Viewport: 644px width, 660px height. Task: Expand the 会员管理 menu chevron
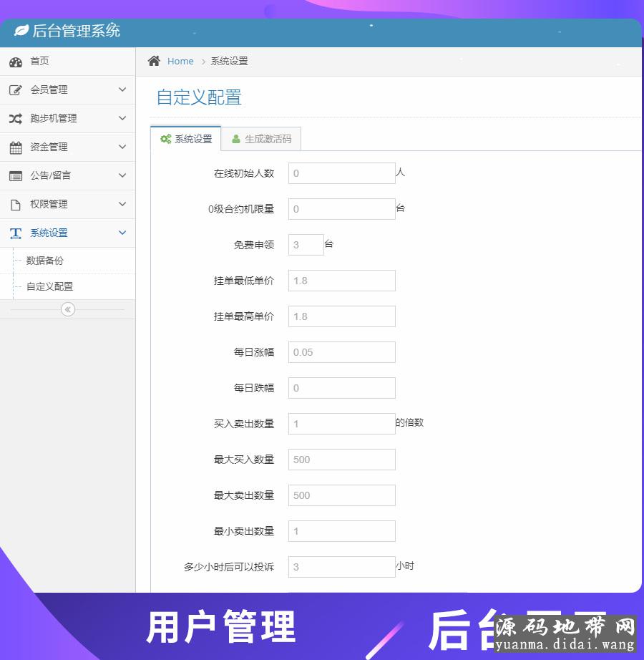(x=122, y=89)
